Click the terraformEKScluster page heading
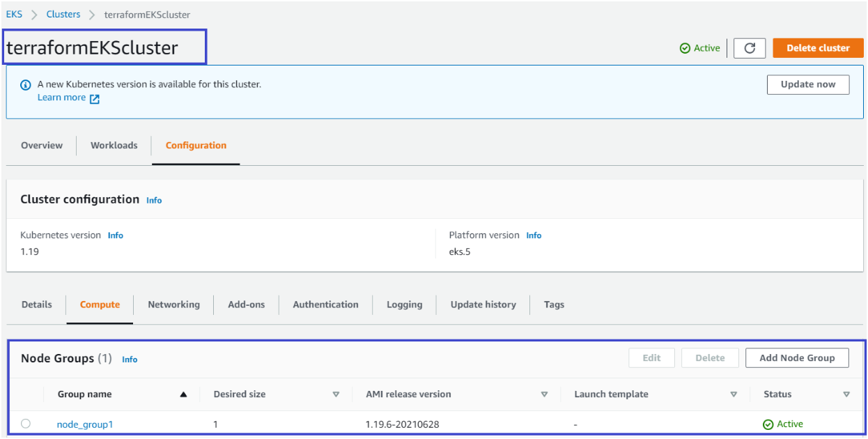This screenshot has height=439, width=868. pyautogui.click(x=93, y=47)
